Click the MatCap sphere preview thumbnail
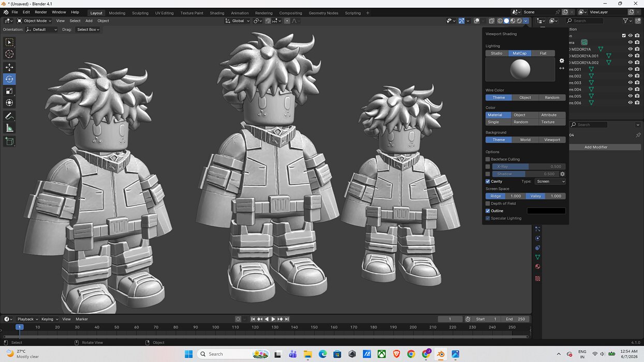This screenshot has height=362, width=644. 520,69
